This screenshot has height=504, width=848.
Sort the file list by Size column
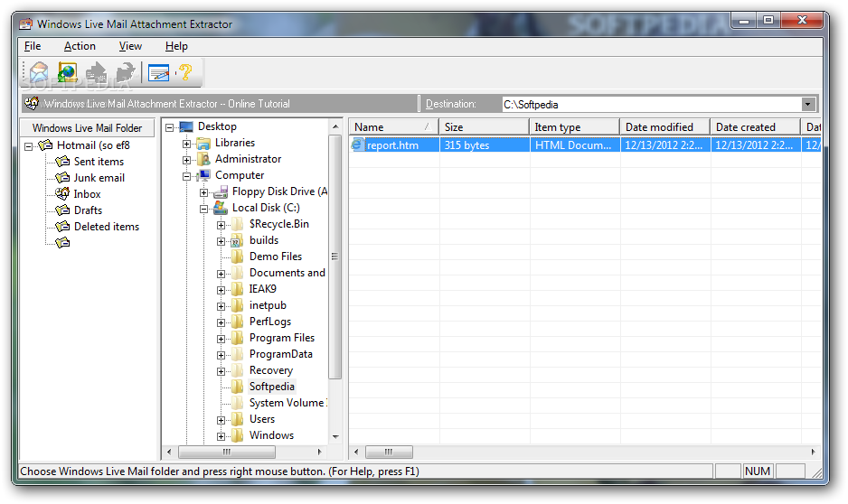coord(484,127)
